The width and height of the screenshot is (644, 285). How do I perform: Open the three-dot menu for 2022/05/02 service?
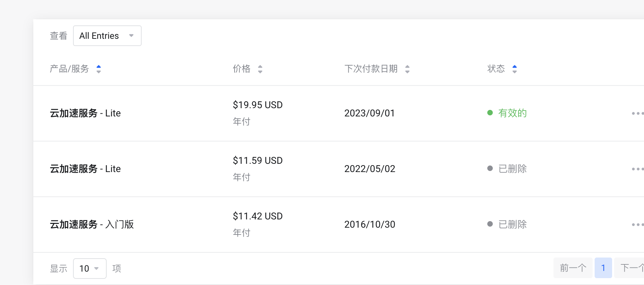(637, 169)
